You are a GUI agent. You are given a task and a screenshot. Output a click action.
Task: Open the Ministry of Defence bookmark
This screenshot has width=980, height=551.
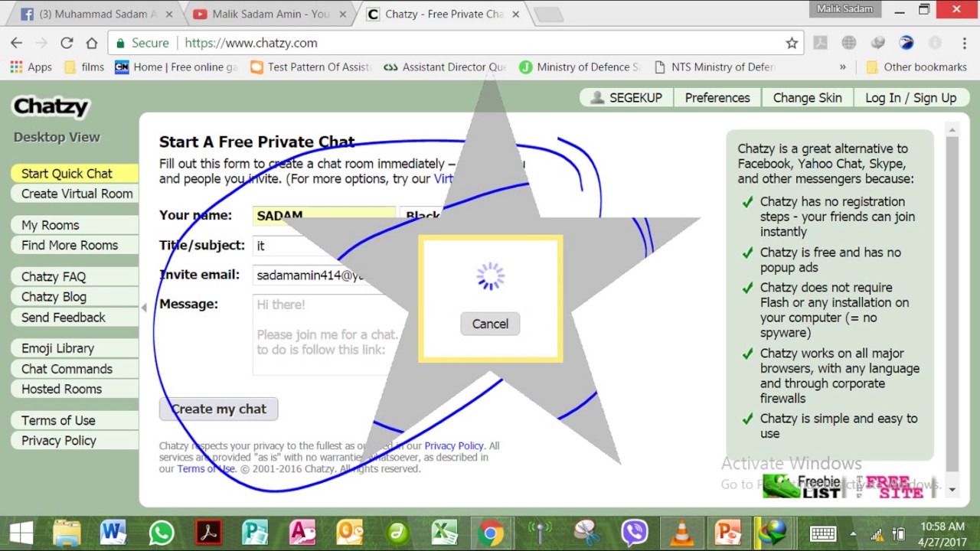(x=580, y=67)
